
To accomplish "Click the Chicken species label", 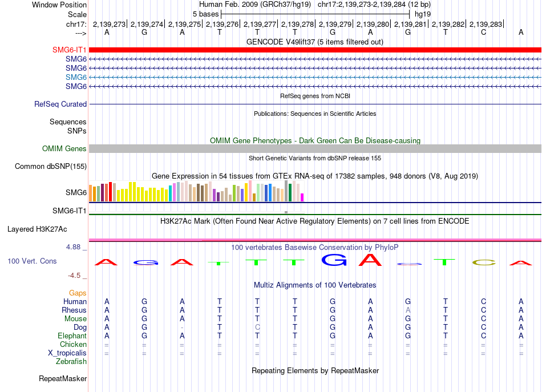I will coord(73,344).
